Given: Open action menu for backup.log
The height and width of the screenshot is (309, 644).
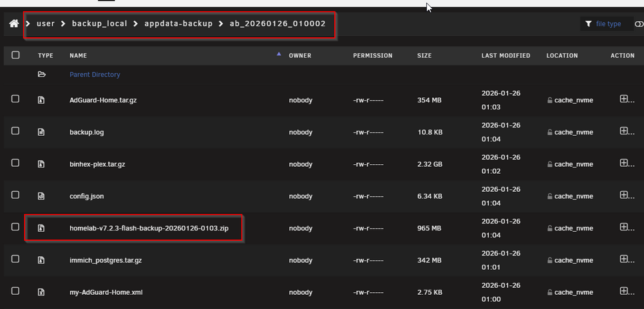Looking at the screenshot, I should tap(627, 131).
